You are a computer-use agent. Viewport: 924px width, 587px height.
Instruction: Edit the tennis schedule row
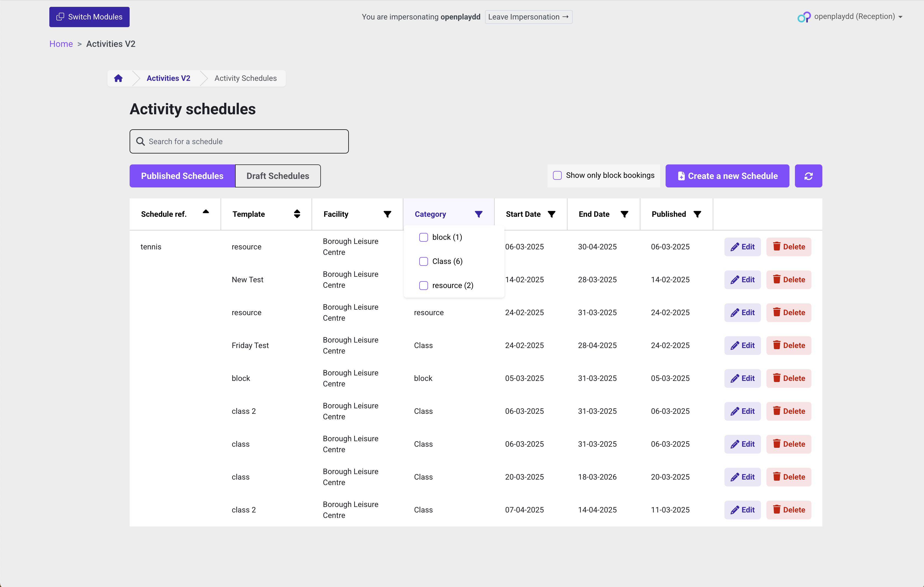pos(743,247)
